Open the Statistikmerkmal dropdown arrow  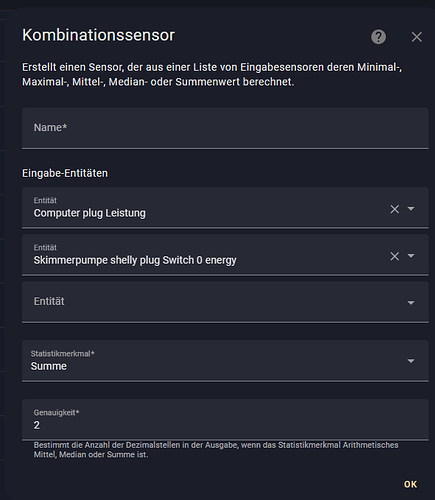point(411,361)
